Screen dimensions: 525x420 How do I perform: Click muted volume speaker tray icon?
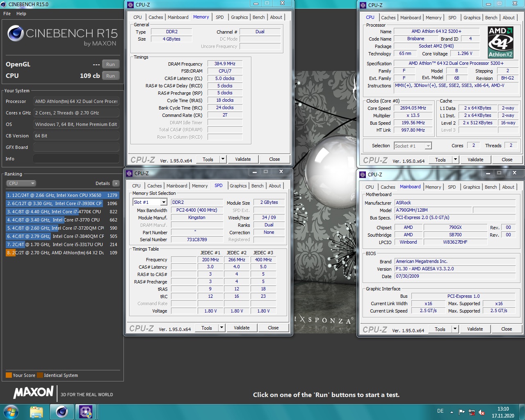pos(482,412)
